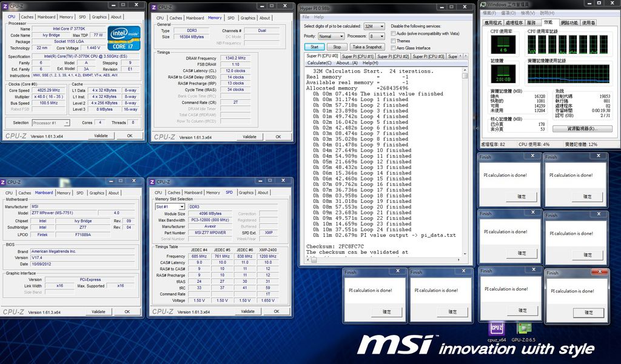The height and width of the screenshot is (364, 621).
Task: Click the Windows Task Manager title-bar icon
Action: 483,4
